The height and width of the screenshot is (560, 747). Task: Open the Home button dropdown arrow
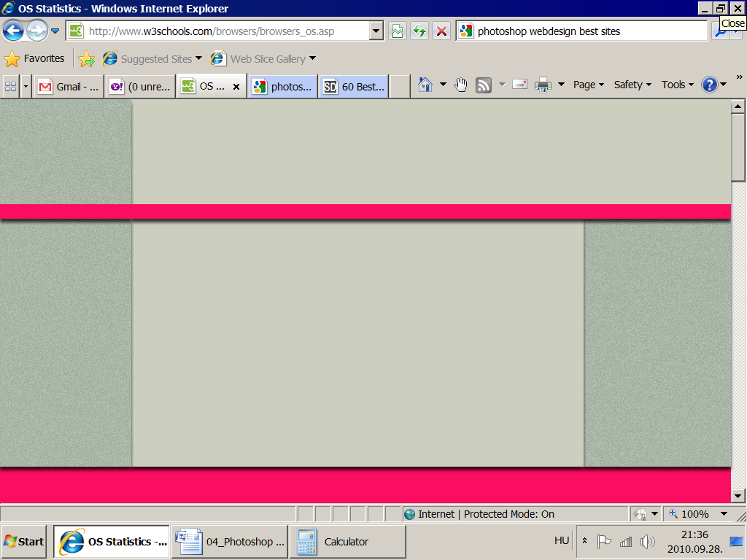click(x=443, y=85)
